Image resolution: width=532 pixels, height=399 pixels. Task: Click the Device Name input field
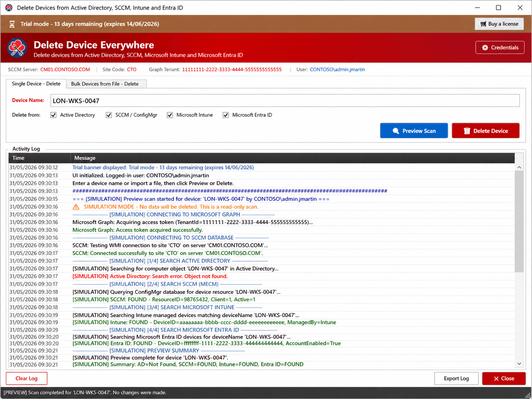pyautogui.click(x=285, y=101)
